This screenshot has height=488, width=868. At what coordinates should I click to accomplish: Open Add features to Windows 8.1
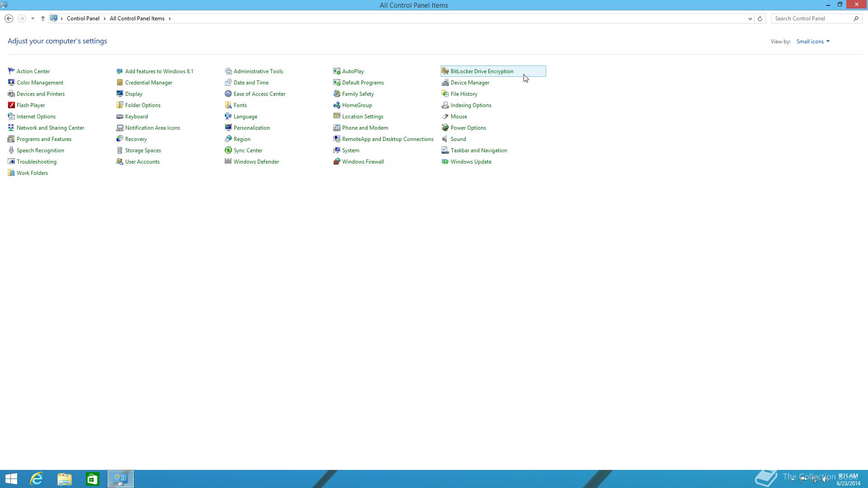point(159,71)
